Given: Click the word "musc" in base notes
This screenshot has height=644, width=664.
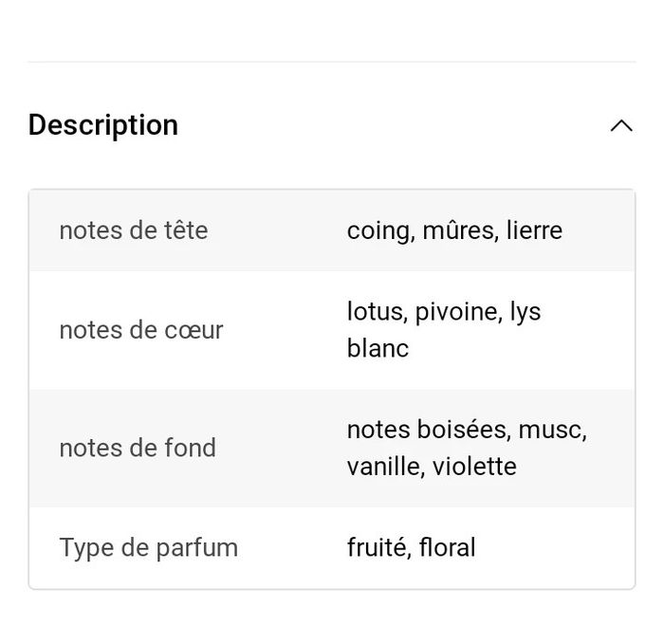Looking at the screenshot, I should pyautogui.click(x=553, y=431).
